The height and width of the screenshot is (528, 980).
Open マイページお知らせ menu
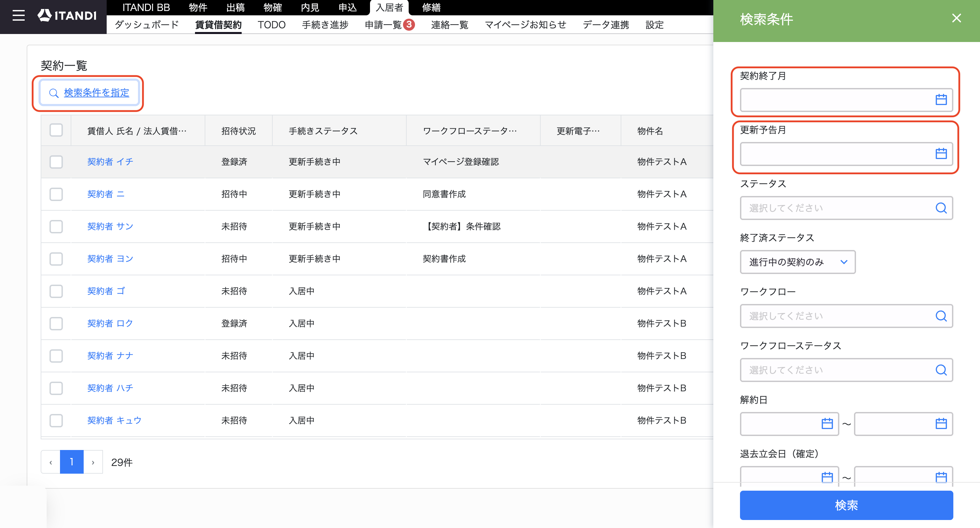click(x=525, y=25)
